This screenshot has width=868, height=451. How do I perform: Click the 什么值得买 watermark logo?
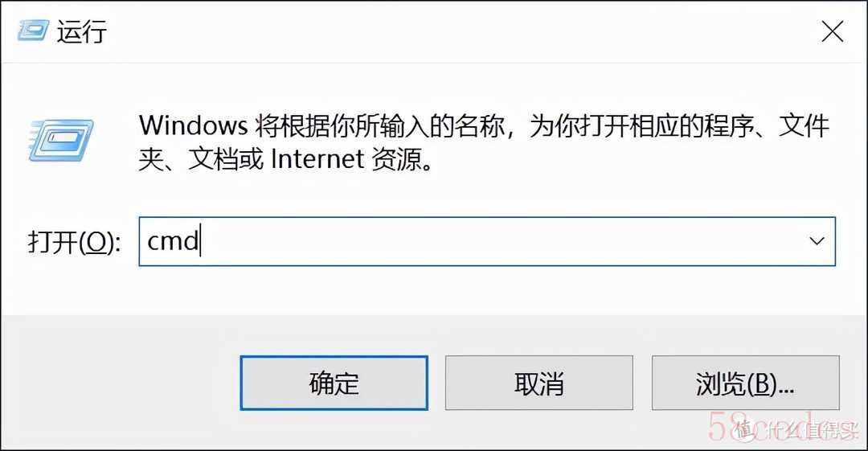point(797,429)
